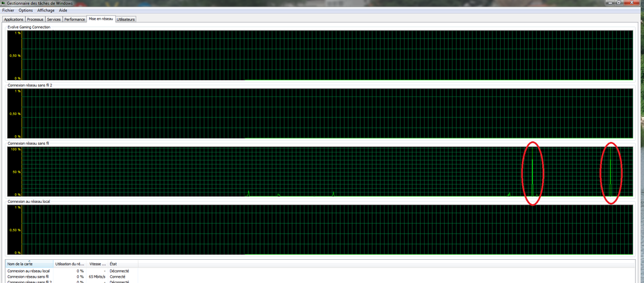Switch to the Services tab

pos(54,19)
